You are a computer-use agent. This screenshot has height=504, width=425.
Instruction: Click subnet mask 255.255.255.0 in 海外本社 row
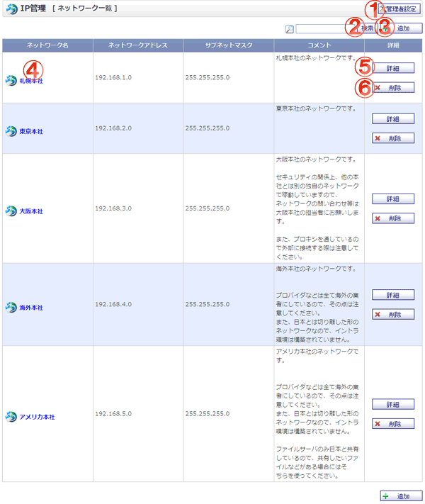click(208, 304)
